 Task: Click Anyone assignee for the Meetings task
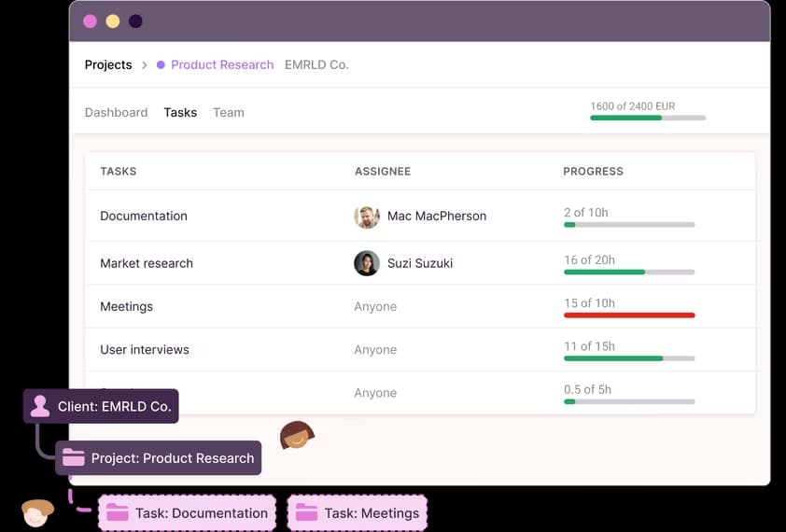coord(375,307)
